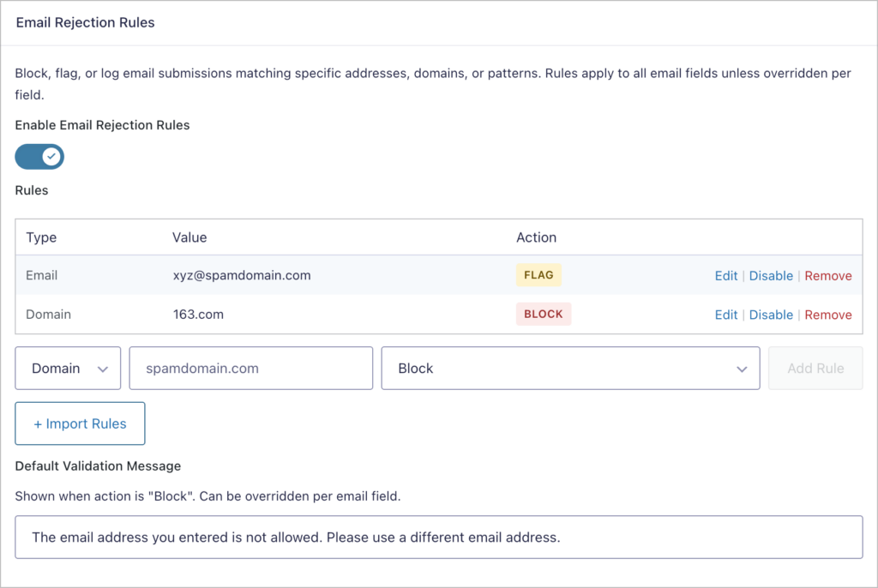This screenshot has width=878, height=588.
Task: Click the spamdomain.com value input field
Action: 250,368
